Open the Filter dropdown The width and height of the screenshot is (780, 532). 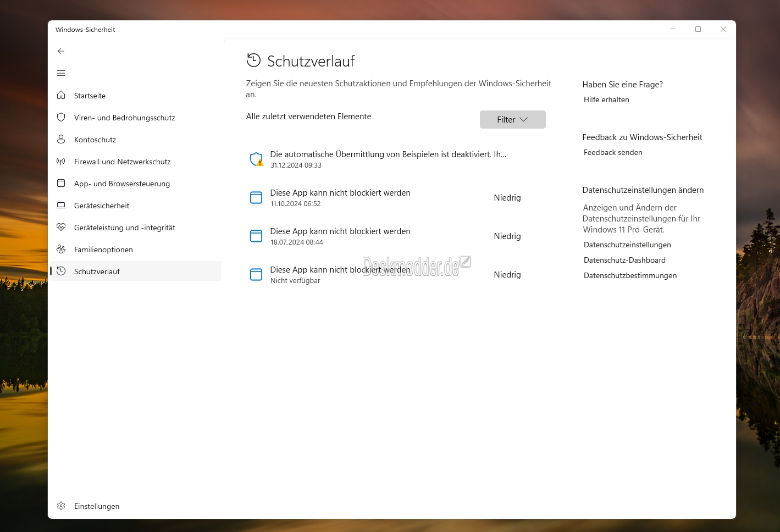pos(512,119)
